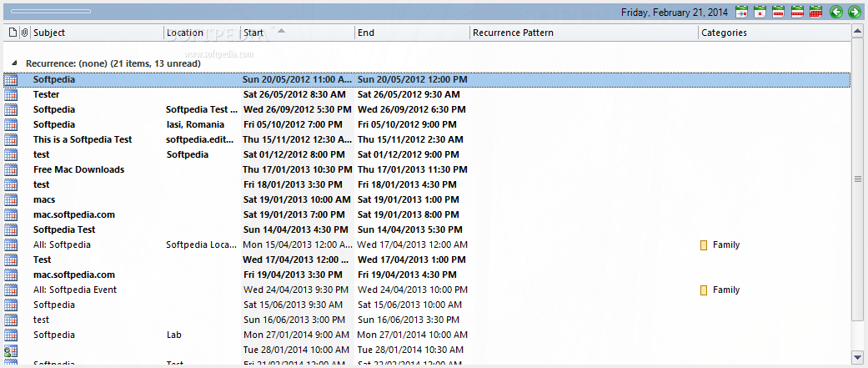Switch to Month view icon

(x=815, y=12)
